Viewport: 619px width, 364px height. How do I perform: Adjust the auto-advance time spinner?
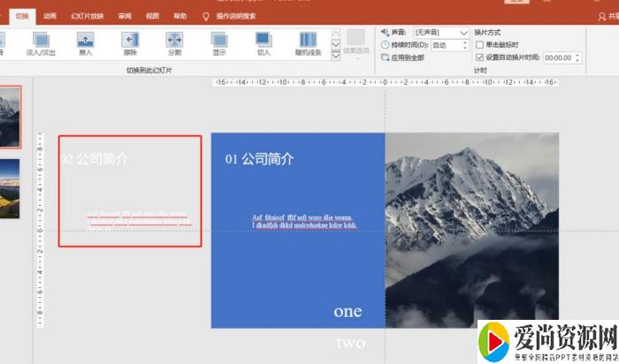pyautogui.click(x=578, y=57)
